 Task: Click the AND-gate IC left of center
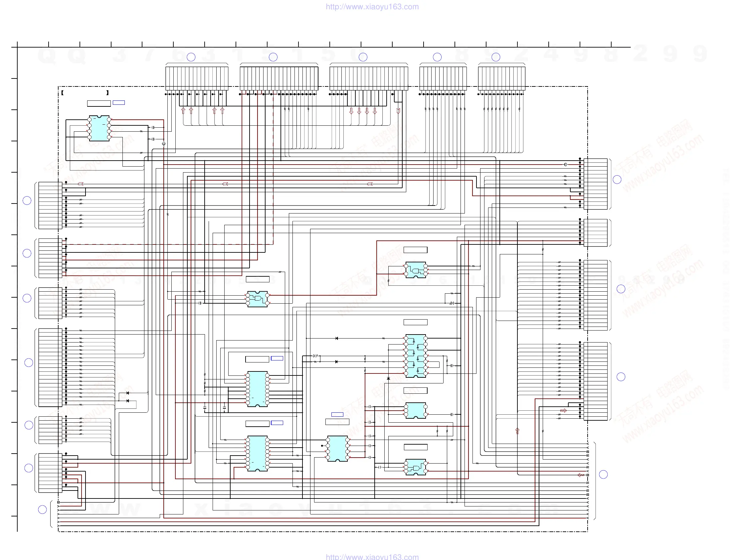(x=258, y=299)
